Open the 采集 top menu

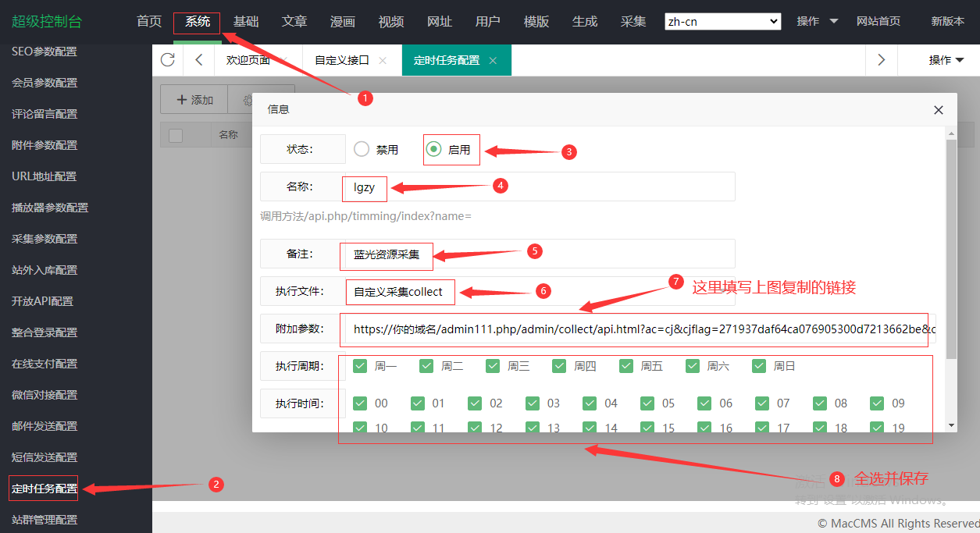(633, 22)
